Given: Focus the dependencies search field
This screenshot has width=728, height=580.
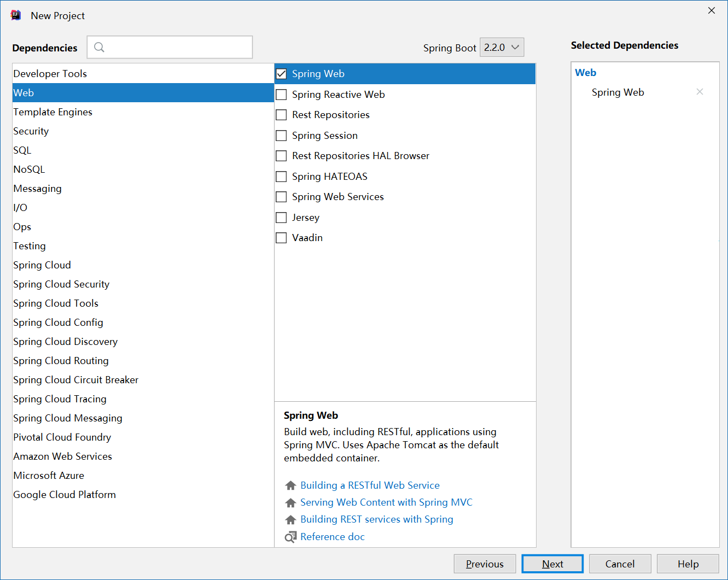Looking at the screenshot, I should click(170, 47).
